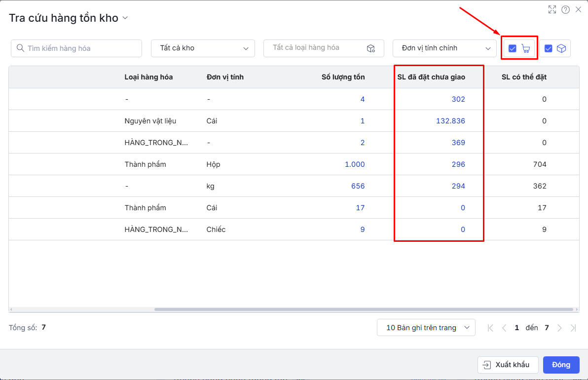The width and height of the screenshot is (588, 380).
Task: Open the 'Tất cả kho' warehouse dropdown
Action: 203,48
